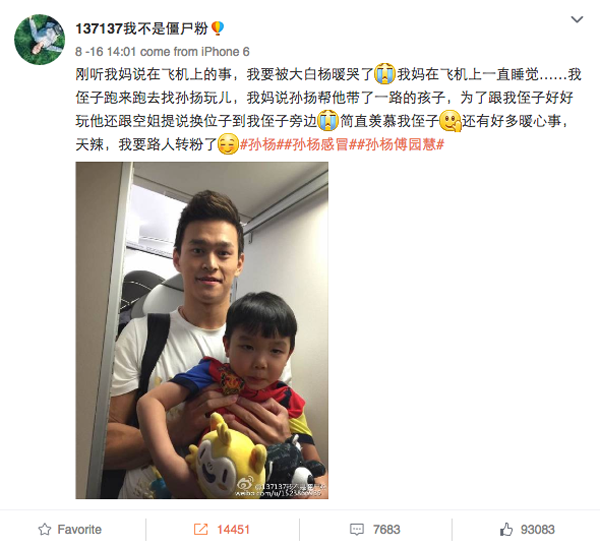The height and width of the screenshot is (548, 600).
Task: Click the comment speech bubble icon
Action: click(x=357, y=530)
